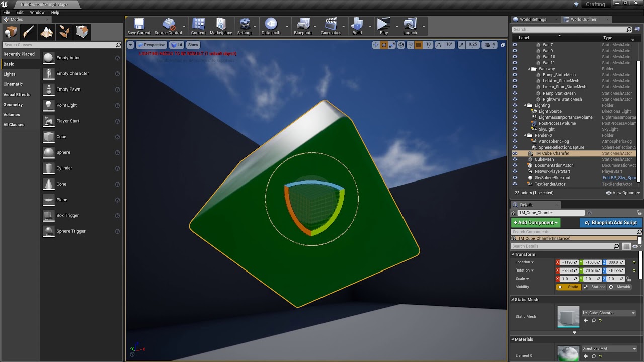Click the Perspective viewport button
Image resolution: width=644 pixels, height=362 pixels.
click(x=151, y=45)
